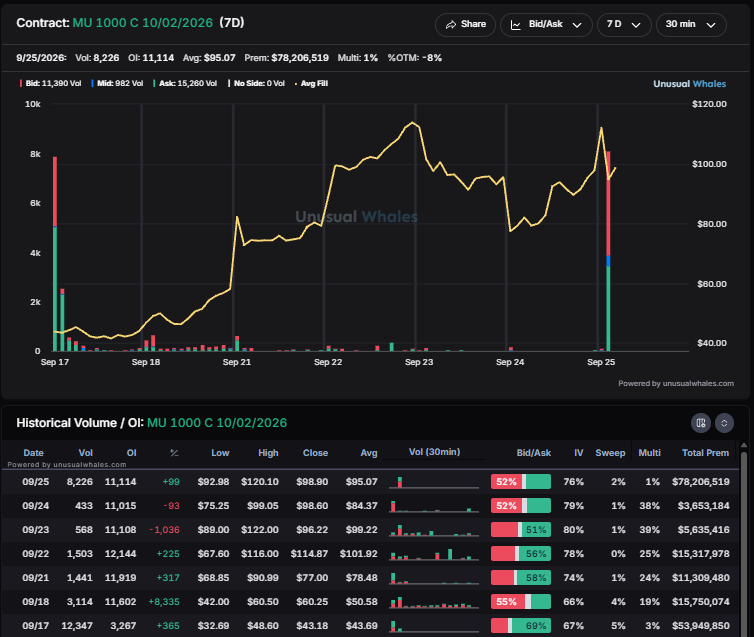Sort table by Date column
Image resolution: width=754 pixels, height=637 pixels.
[x=33, y=452]
